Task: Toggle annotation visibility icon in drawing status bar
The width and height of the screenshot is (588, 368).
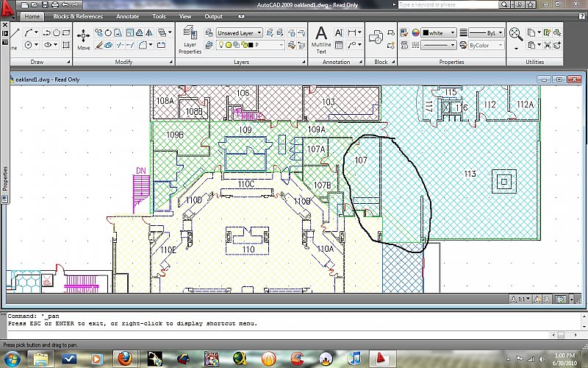Action: [x=538, y=299]
